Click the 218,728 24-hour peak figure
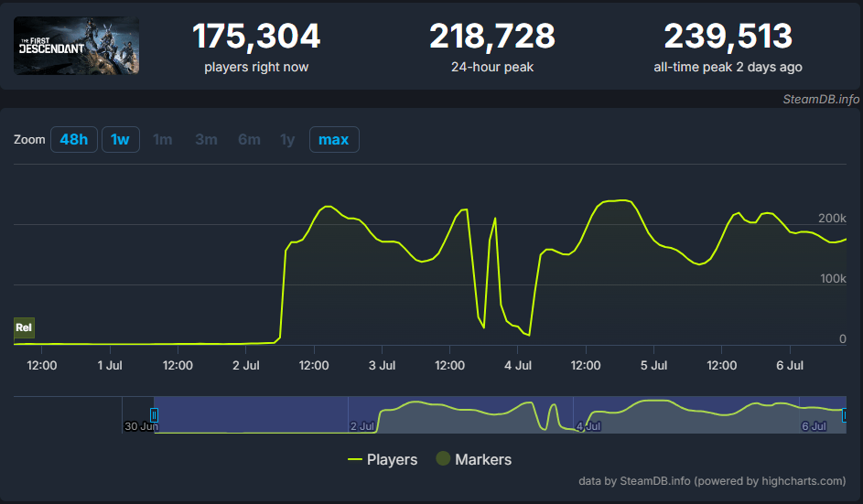Image resolution: width=863 pixels, height=504 pixels. coord(491,37)
